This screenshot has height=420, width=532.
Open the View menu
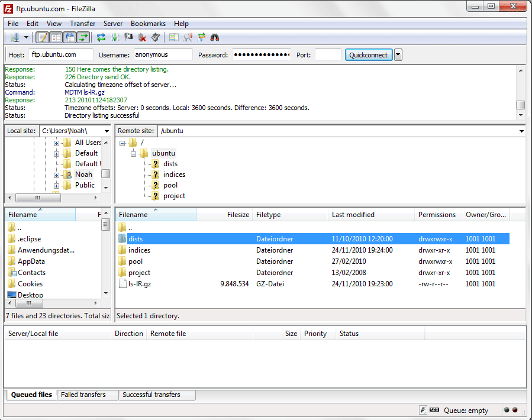coord(54,24)
